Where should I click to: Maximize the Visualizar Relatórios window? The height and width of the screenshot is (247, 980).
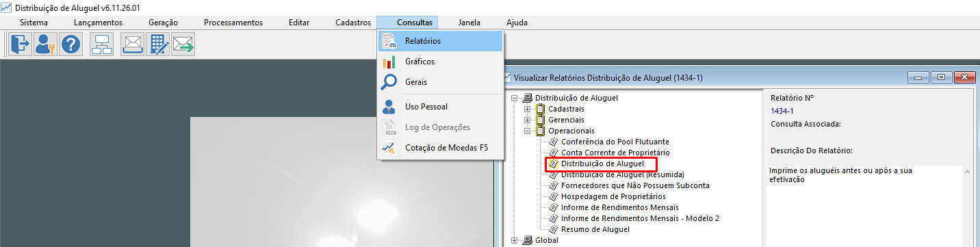(942, 77)
